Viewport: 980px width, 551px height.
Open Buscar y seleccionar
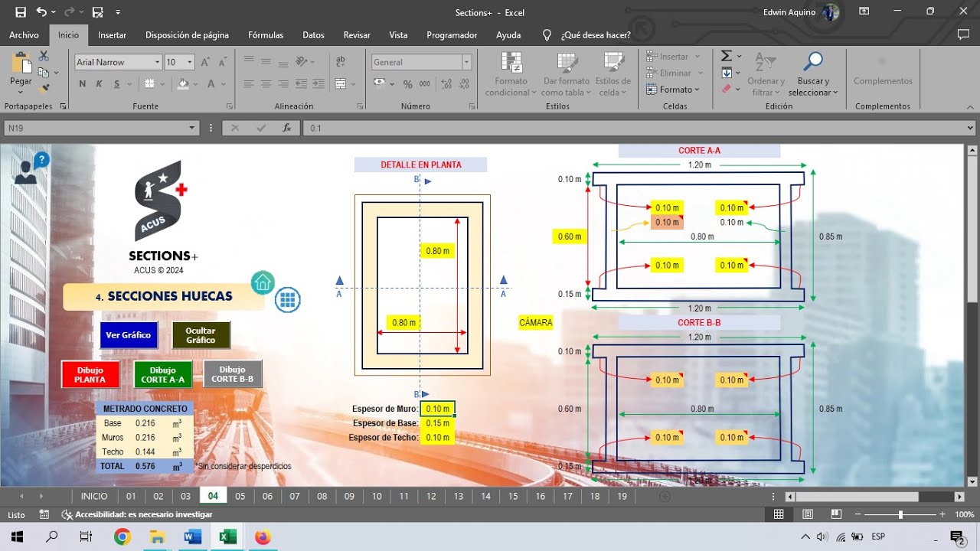(x=813, y=74)
